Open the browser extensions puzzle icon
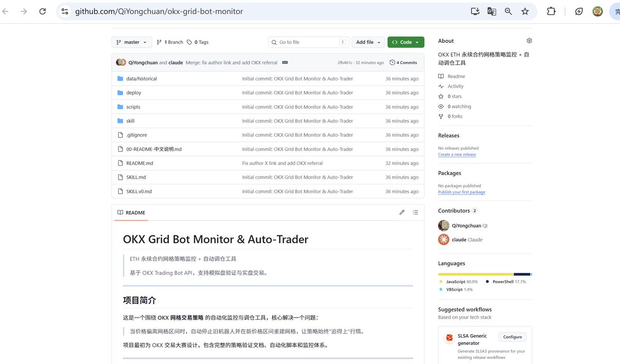 coord(551,11)
